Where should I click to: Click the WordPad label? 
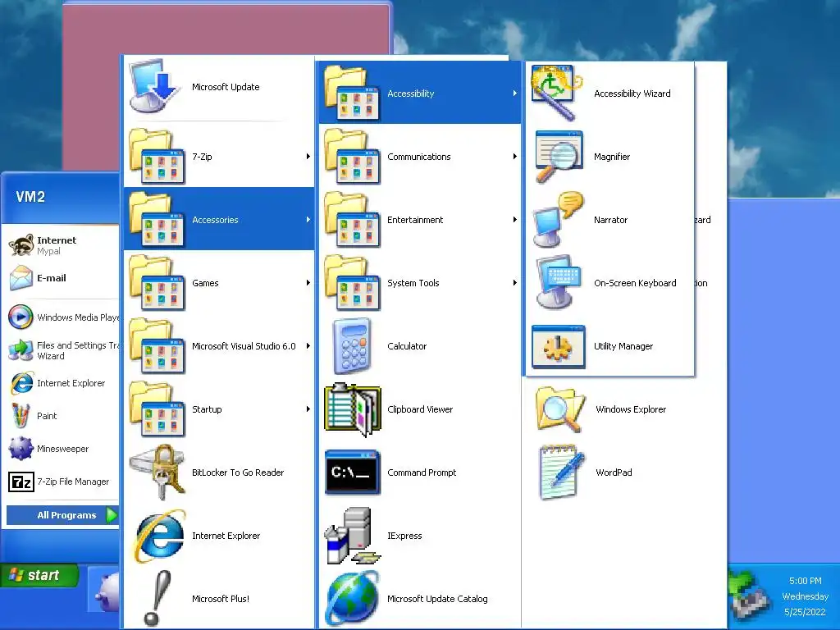coord(614,472)
